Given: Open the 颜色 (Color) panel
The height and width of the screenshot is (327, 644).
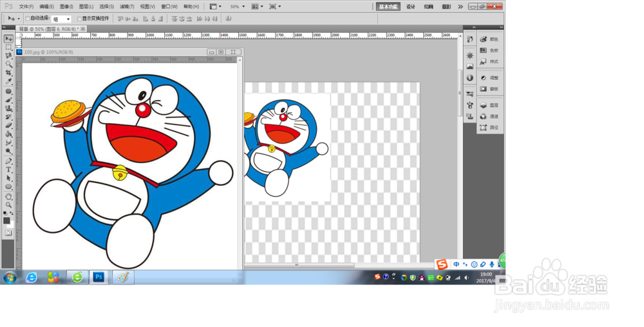Looking at the screenshot, I should point(489,39).
